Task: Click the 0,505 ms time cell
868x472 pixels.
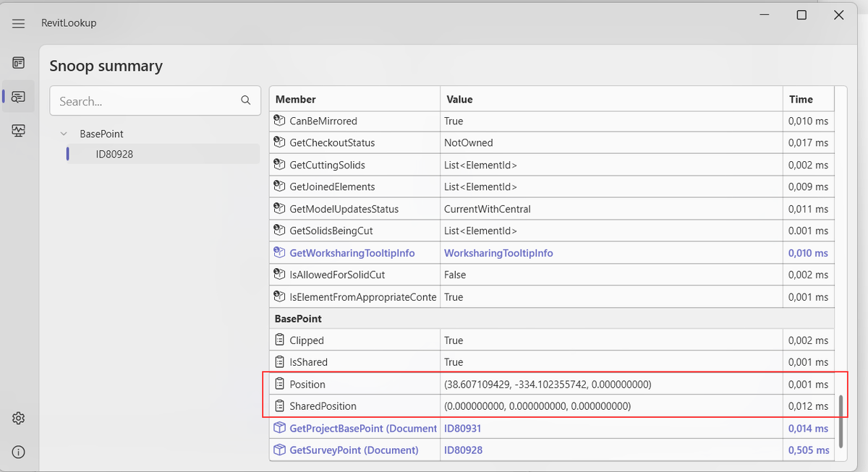Action: coord(809,450)
